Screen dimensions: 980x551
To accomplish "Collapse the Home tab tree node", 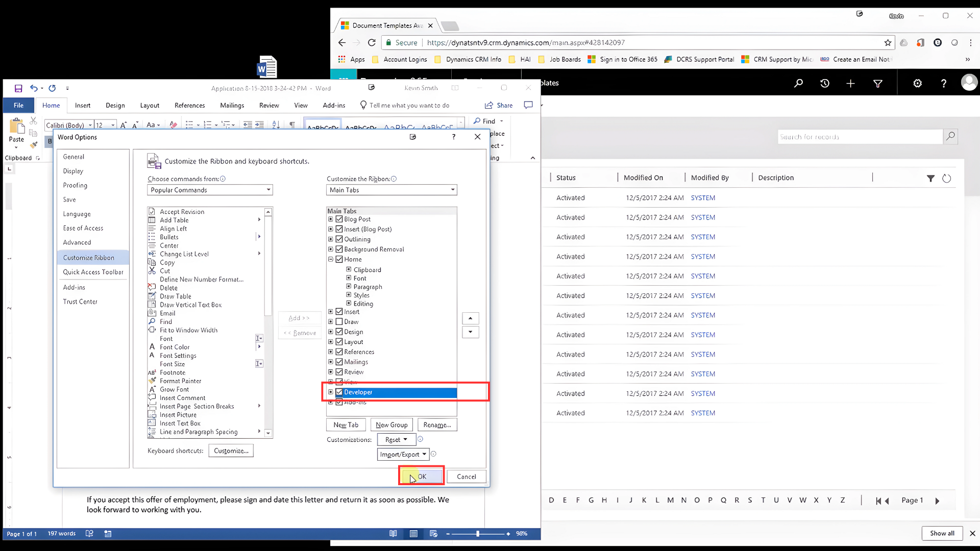I will click(330, 259).
